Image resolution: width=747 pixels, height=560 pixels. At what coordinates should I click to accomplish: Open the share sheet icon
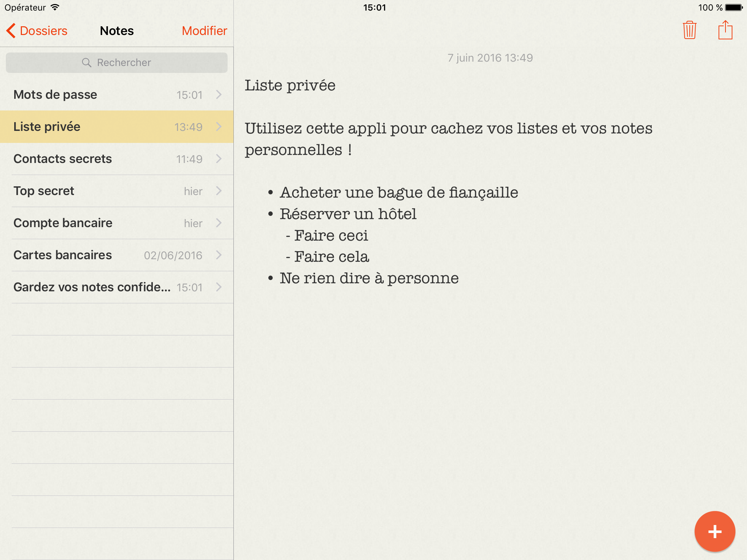[725, 30]
